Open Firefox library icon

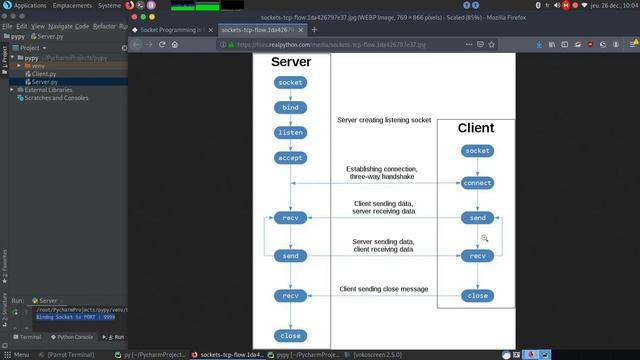point(552,44)
